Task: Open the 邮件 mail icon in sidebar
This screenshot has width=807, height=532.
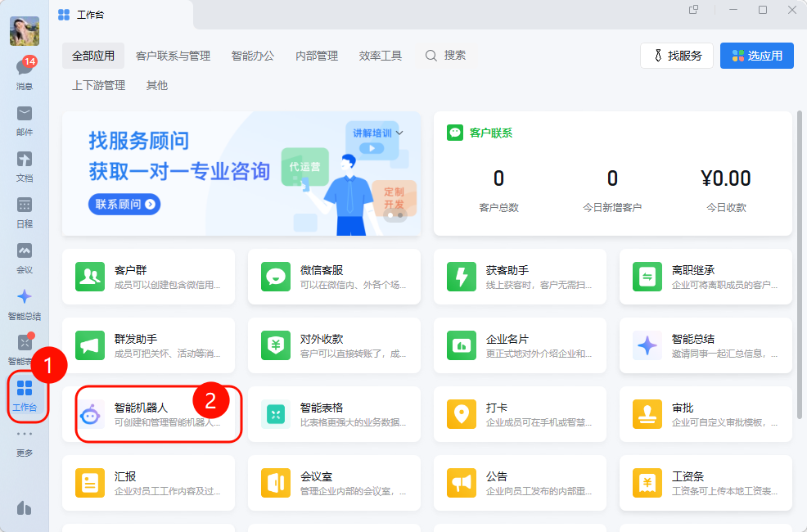Action: coord(25,113)
